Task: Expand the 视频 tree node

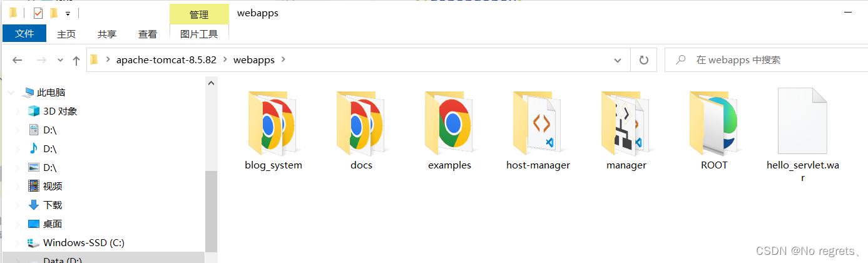Action: click(x=18, y=187)
